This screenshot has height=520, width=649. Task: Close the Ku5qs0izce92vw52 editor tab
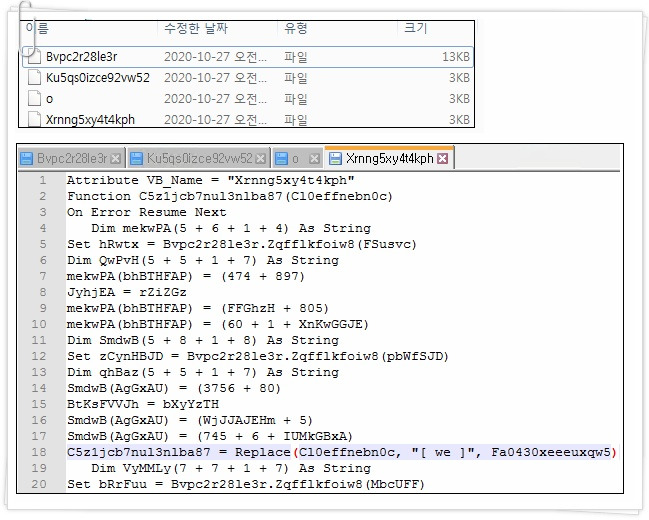(261, 159)
